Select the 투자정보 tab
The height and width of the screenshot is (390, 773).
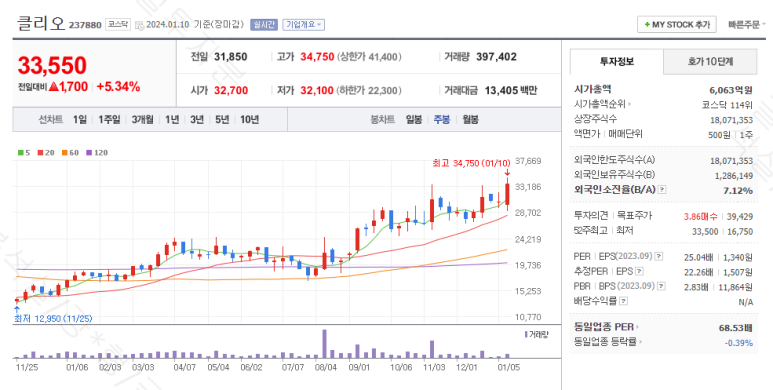[x=617, y=62]
